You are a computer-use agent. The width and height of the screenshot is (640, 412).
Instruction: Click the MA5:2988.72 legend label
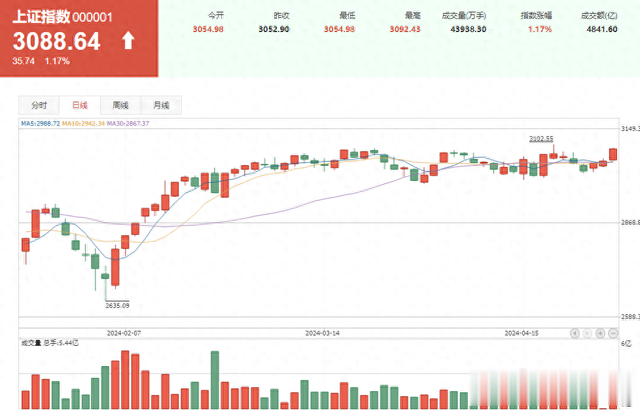point(40,123)
